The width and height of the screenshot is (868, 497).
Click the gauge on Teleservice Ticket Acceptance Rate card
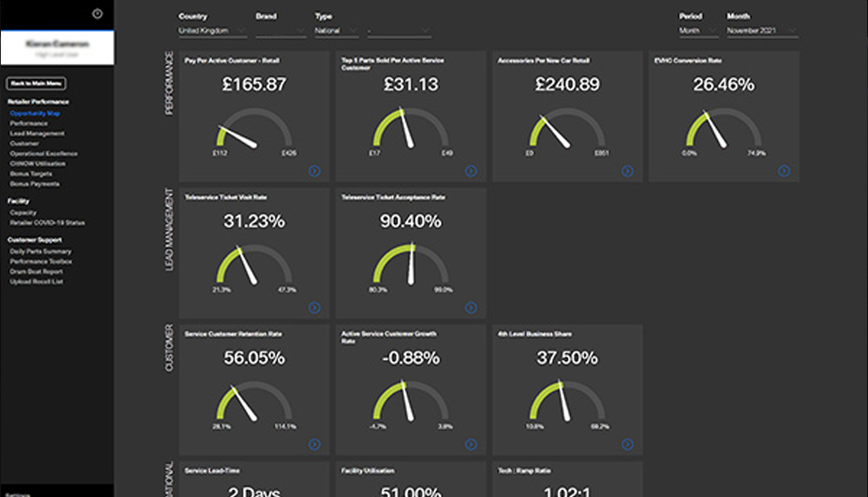click(x=411, y=265)
